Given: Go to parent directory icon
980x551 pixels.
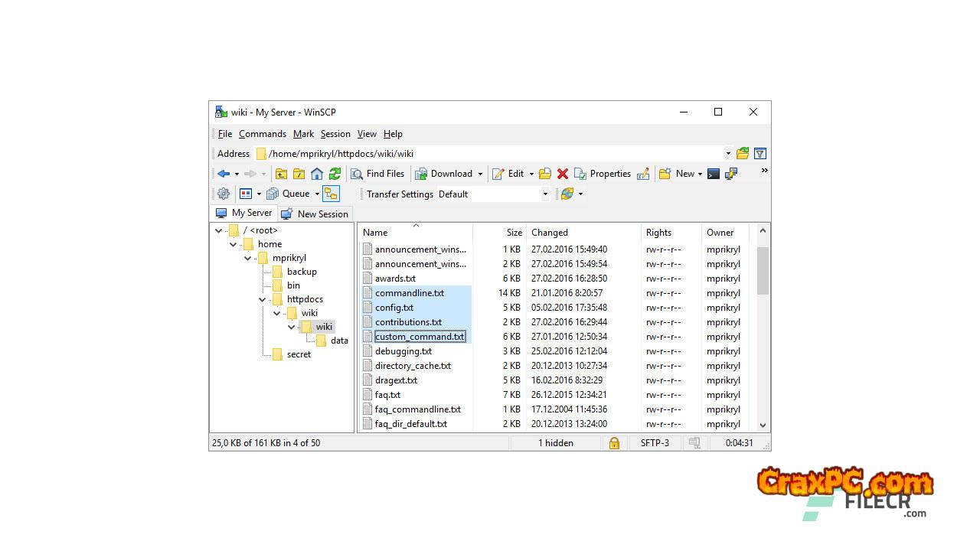Looking at the screenshot, I should pyautogui.click(x=281, y=174).
